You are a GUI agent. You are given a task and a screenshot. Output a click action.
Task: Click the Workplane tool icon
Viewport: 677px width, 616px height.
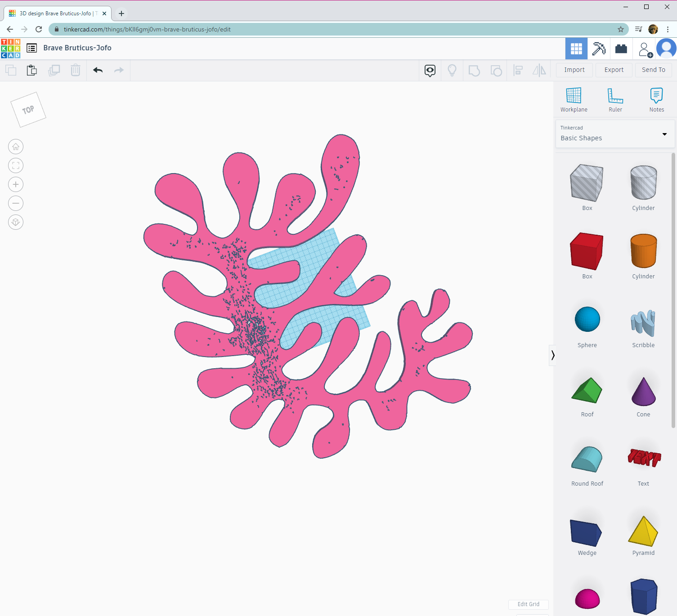(x=574, y=99)
